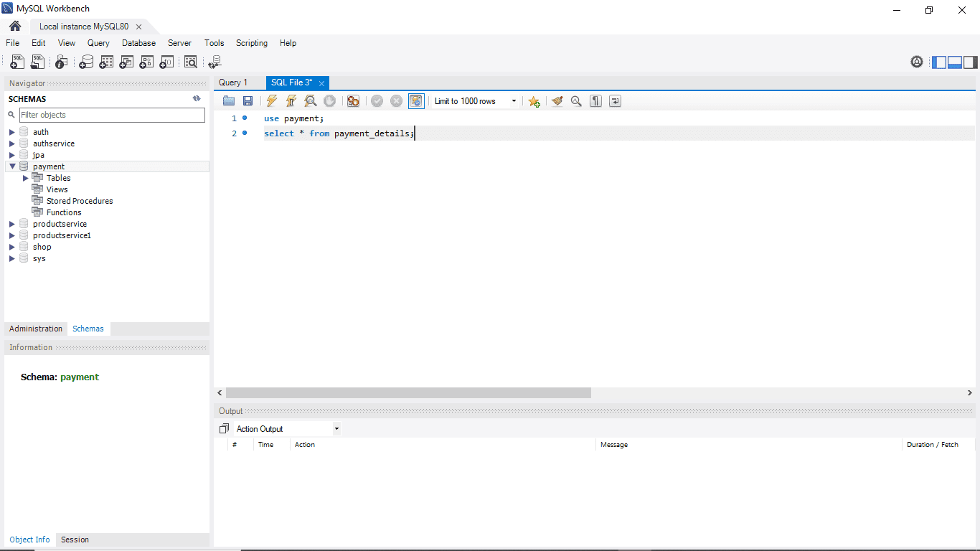Viewport: 980px width, 551px height.
Task: Expand the authservice schema
Action: (12, 143)
